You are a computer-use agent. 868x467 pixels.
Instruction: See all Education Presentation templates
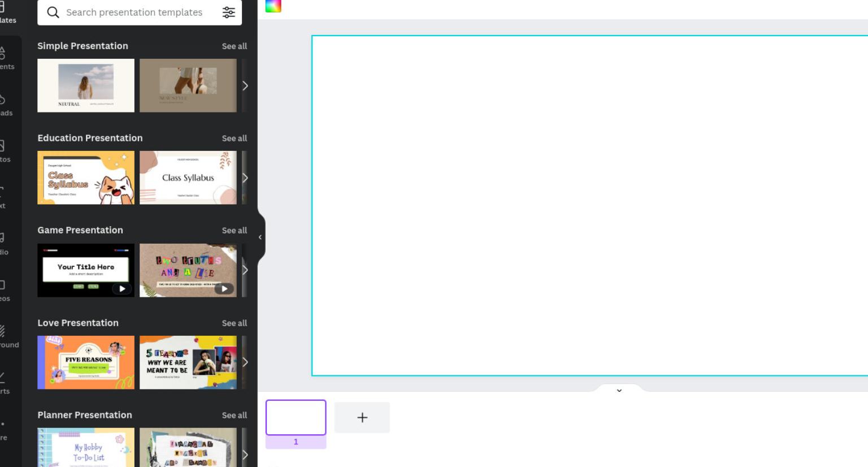(x=234, y=139)
